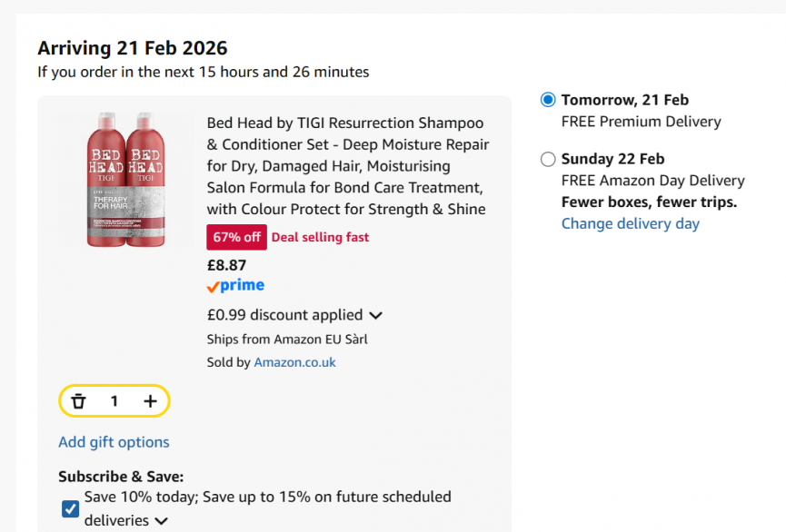This screenshot has height=532, width=786.
Task: Click the Prime logo
Action: 234,285
